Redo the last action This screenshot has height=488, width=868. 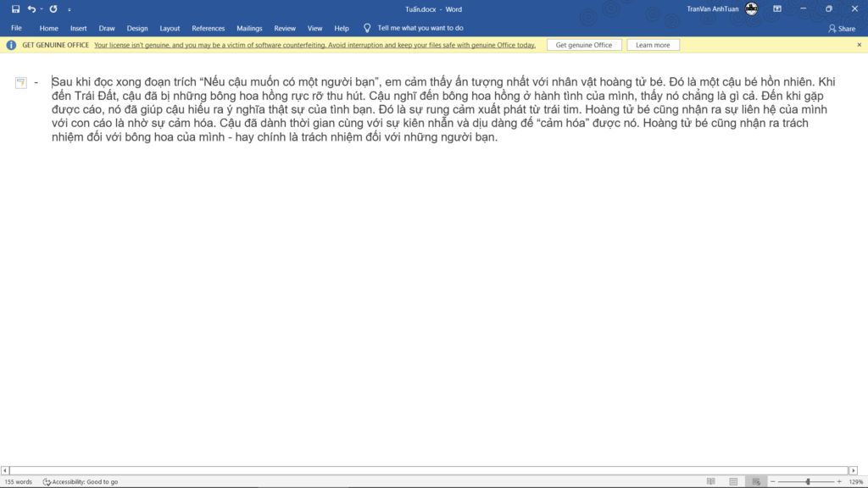pyautogui.click(x=53, y=8)
